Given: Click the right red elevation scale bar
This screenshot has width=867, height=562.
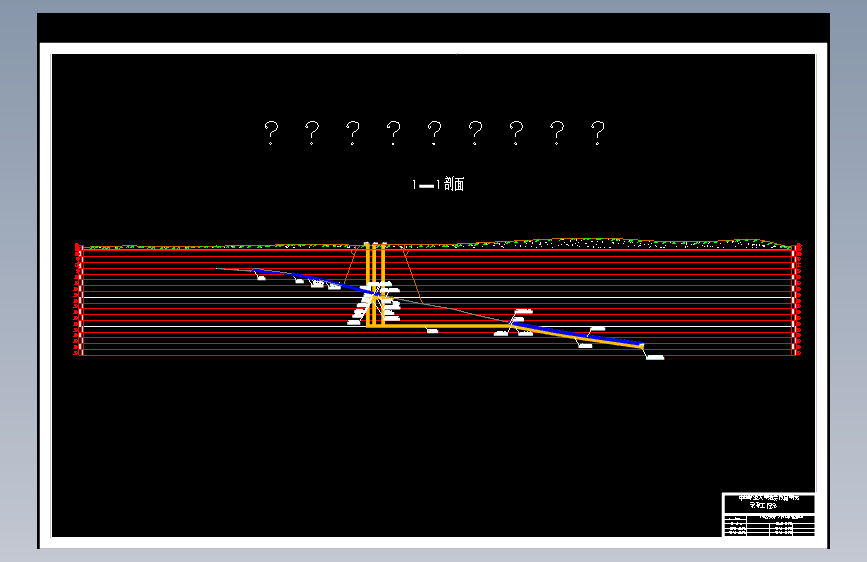Looking at the screenshot, I should (796, 299).
